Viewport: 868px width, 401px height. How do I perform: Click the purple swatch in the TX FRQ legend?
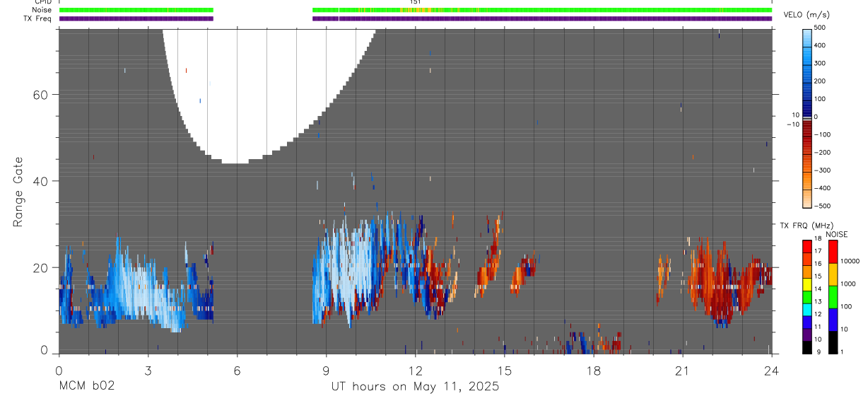[x=808, y=333]
